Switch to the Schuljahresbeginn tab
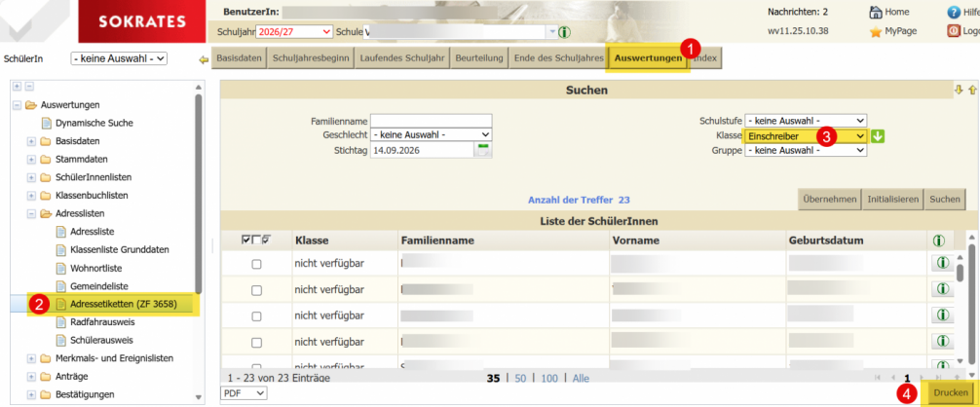This screenshot has height=407, width=980. [x=311, y=58]
